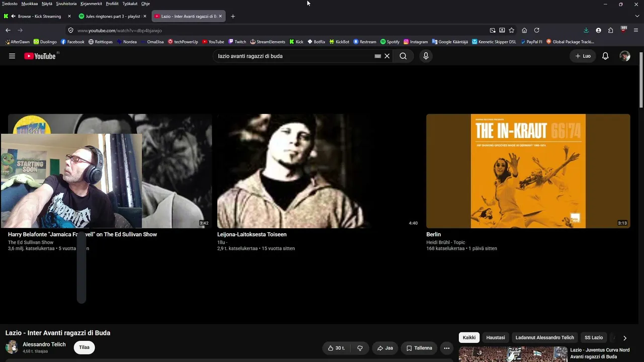Open the PayPal FI bookmark

click(x=531, y=42)
